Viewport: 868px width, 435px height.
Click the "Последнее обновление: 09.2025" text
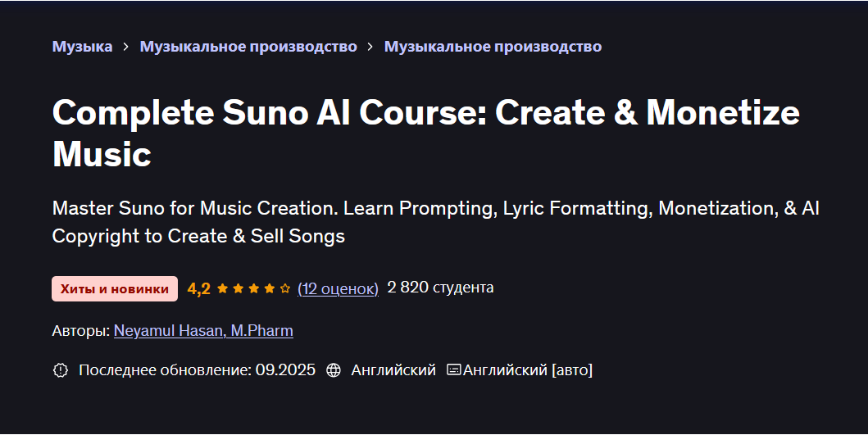[x=197, y=370]
